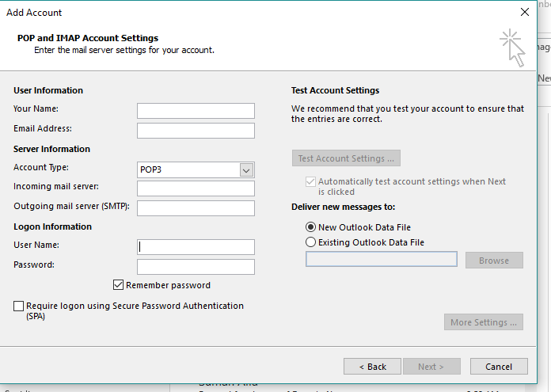The height and width of the screenshot is (392, 551).
Task: Select Existing Outlook Data File option
Action: tap(311, 242)
